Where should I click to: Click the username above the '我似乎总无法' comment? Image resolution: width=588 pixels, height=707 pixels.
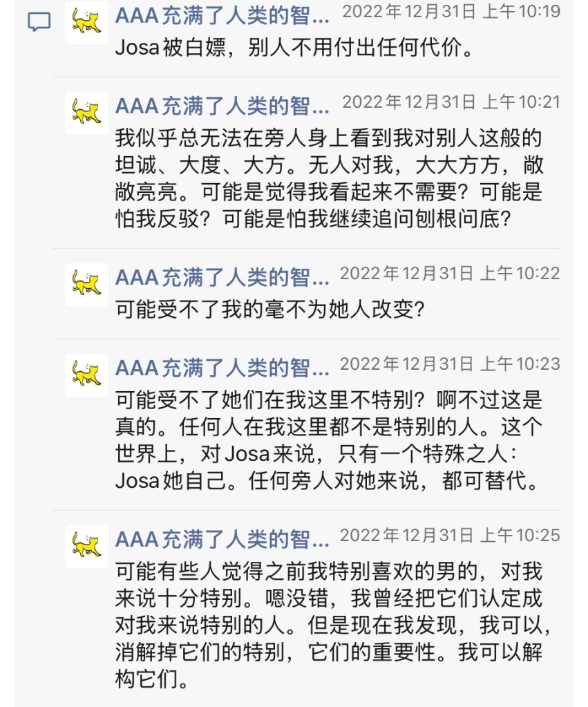click(222, 106)
